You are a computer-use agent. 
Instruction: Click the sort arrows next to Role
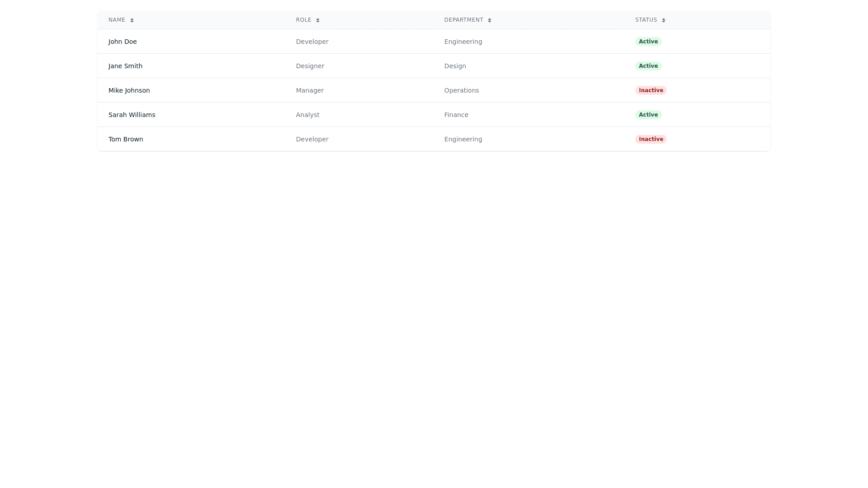pyautogui.click(x=318, y=20)
